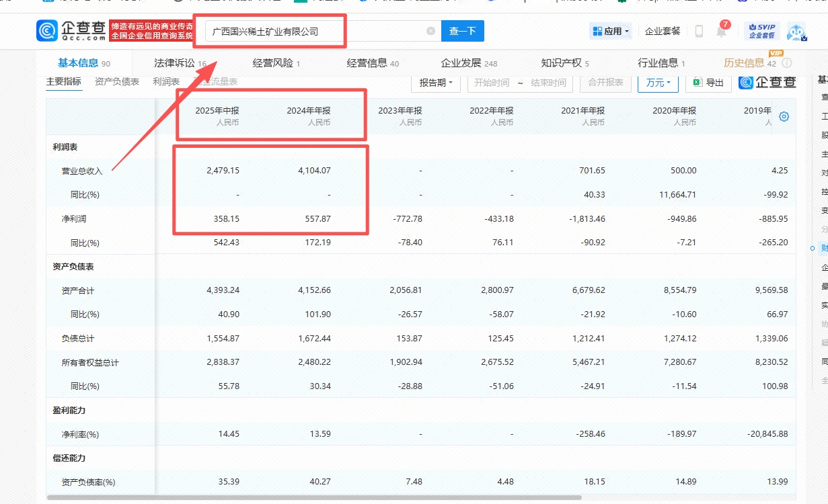828x504 pixels.
Task: Click the Qcc 企查查 logo
Action: pyautogui.click(x=72, y=31)
